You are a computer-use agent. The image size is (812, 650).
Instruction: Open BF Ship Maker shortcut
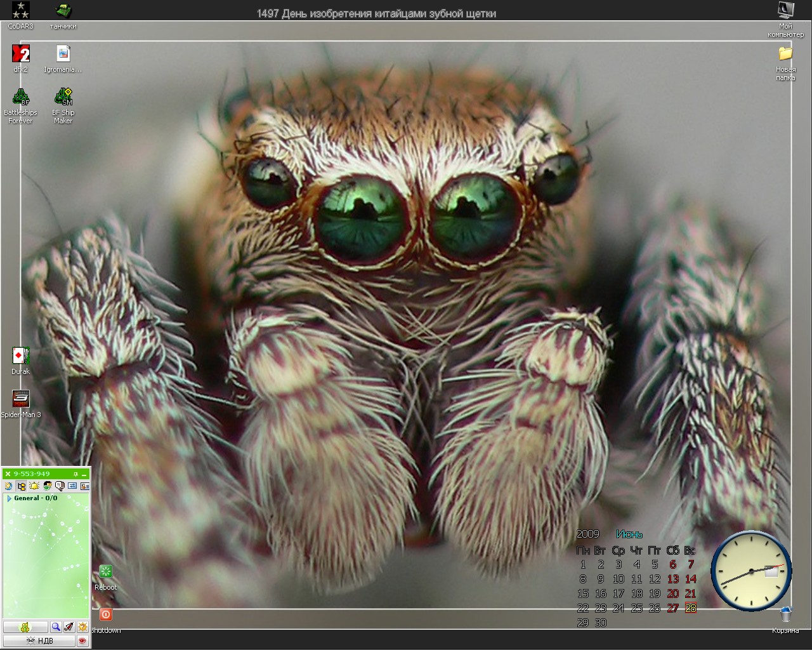[x=63, y=105]
